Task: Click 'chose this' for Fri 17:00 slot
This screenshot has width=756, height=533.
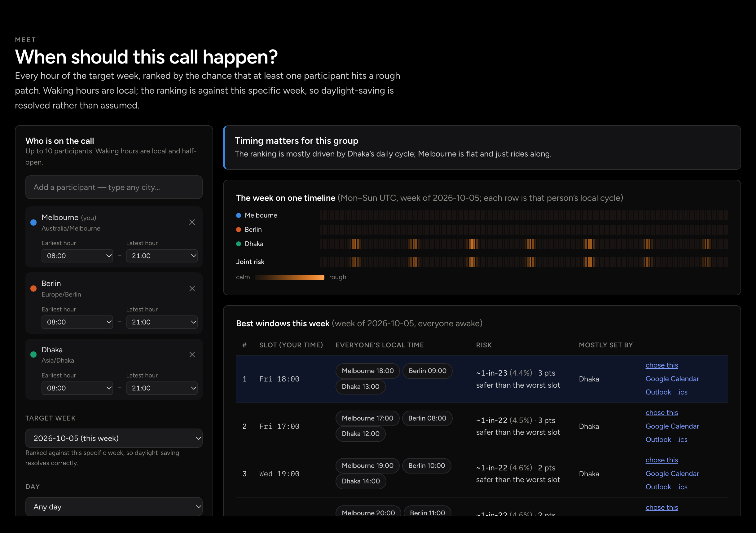Action: 661,412
